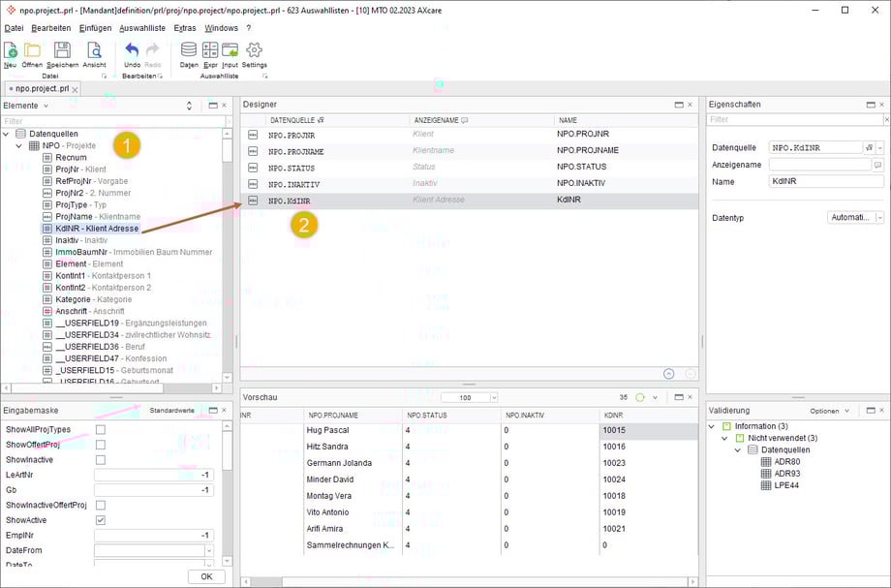Maximize the Eingabemaske panel
Screen dimensions: 891x588
[213, 410]
